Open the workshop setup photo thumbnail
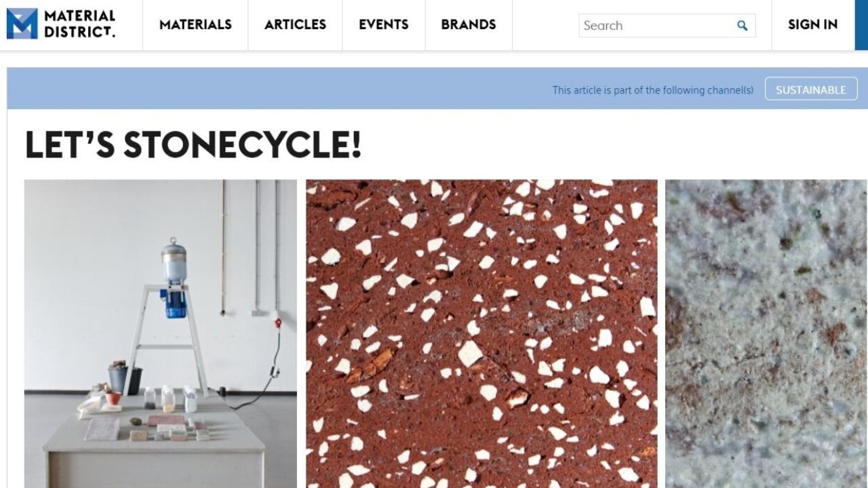 click(161, 333)
